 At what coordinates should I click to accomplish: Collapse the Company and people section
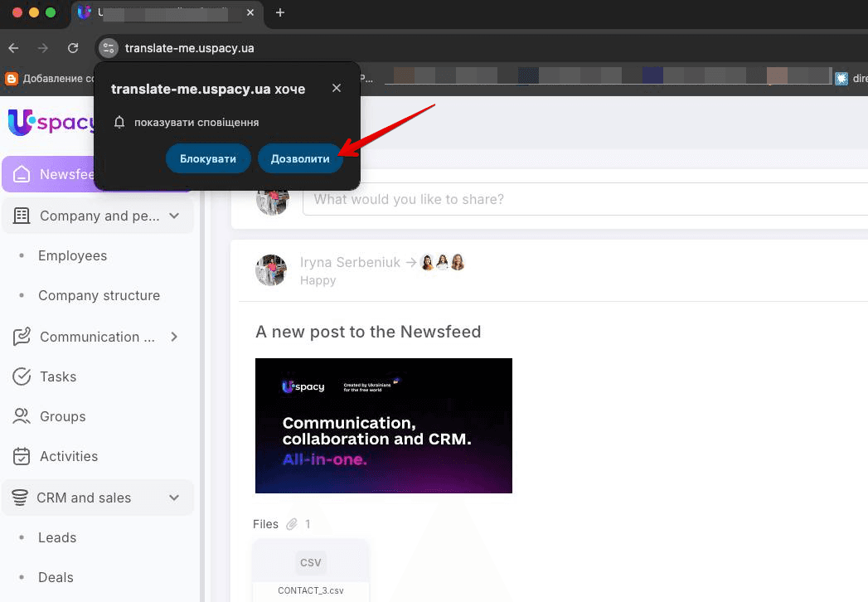[174, 216]
